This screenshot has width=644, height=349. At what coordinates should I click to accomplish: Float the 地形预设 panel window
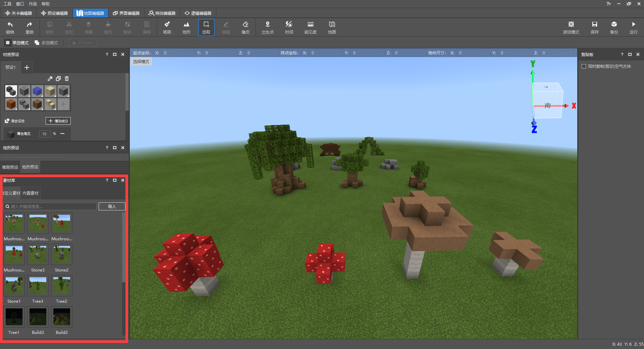[x=115, y=148]
